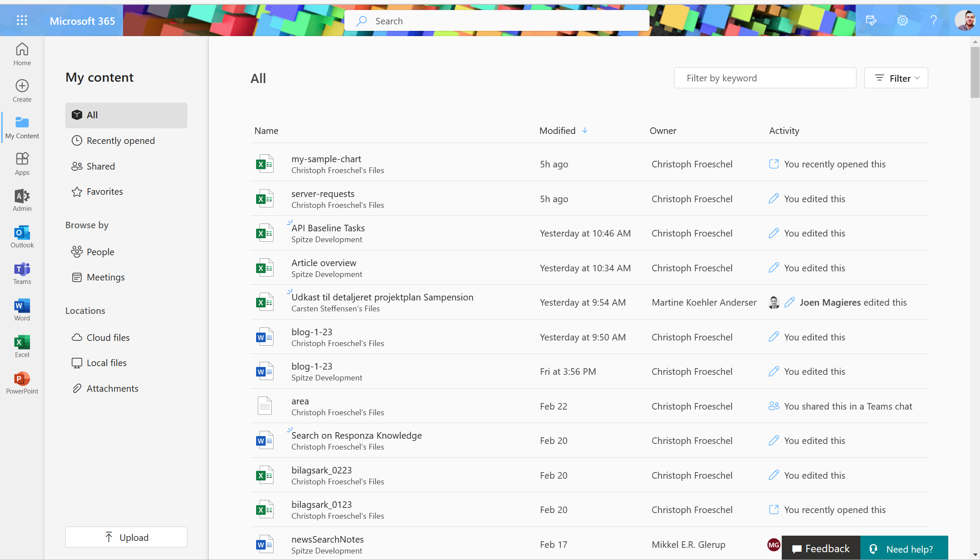Open Excel from the app rail

(22, 346)
